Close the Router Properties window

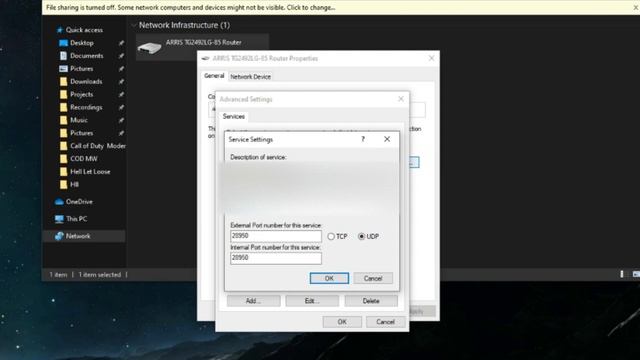point(431,58)
